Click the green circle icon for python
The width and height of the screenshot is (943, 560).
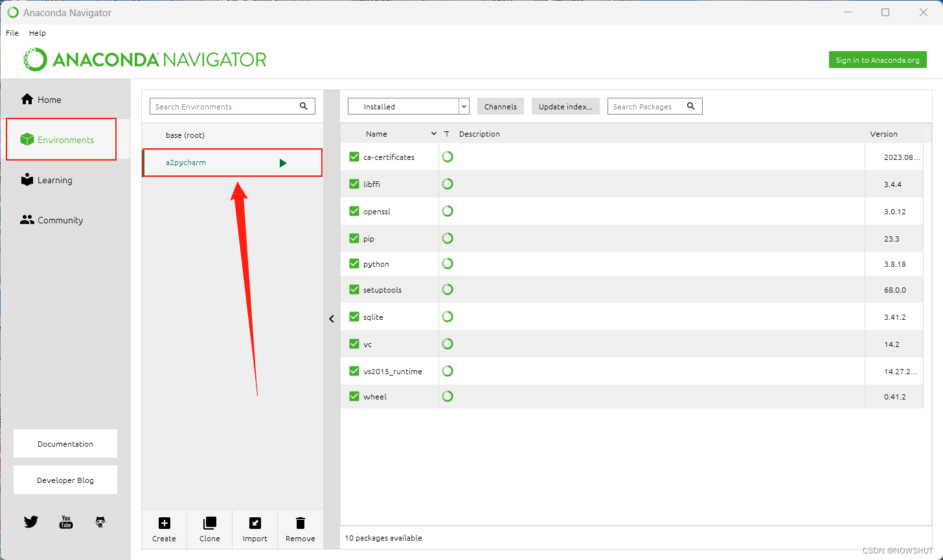(448, 263)
